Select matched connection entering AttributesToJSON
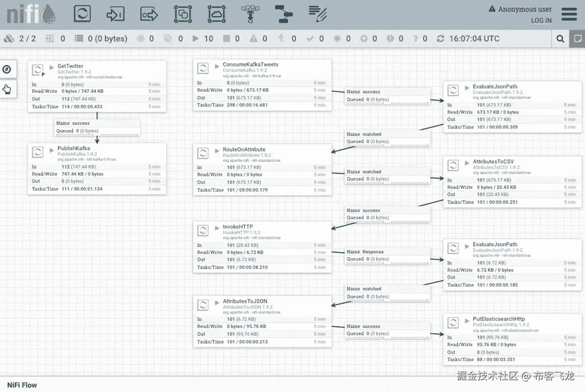585x392 pixels. point(387,293)
